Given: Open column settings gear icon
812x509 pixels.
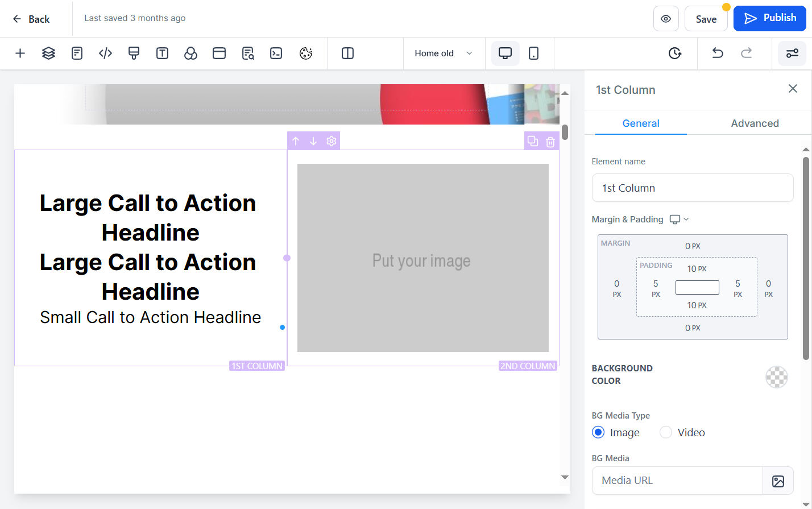Looking at the screenshot, I should point(332,141).
